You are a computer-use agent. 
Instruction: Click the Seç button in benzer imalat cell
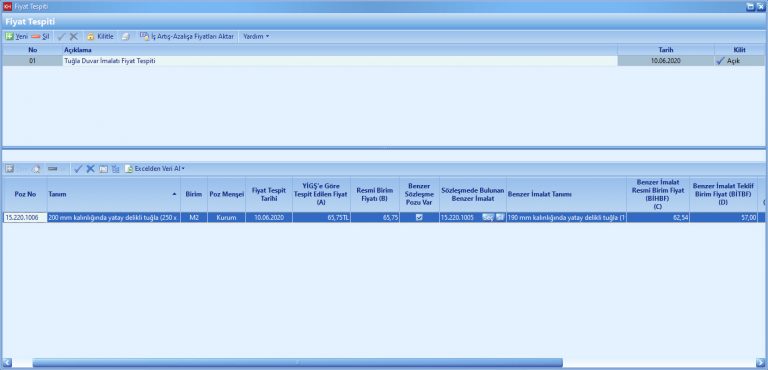point(488,218)
